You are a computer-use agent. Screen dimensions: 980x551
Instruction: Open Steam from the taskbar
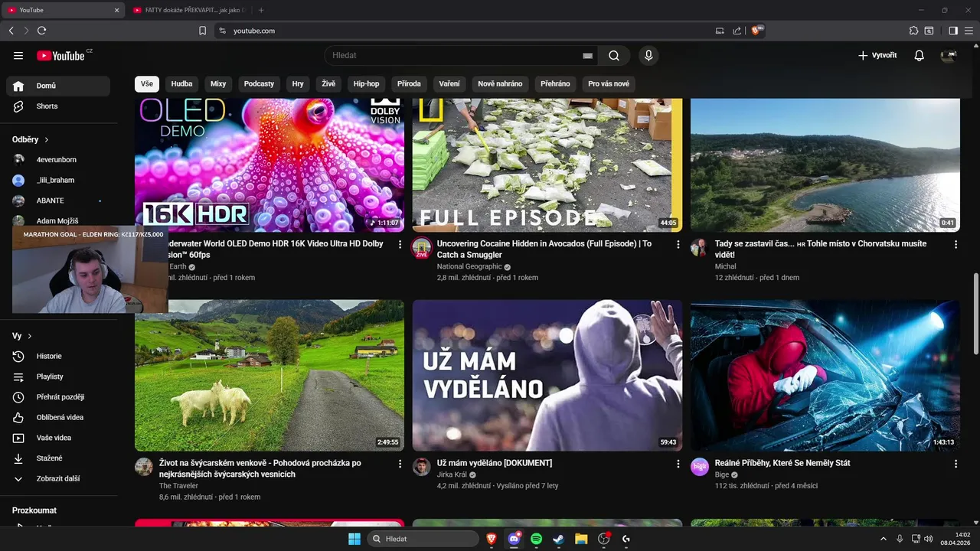pos(559,539)
